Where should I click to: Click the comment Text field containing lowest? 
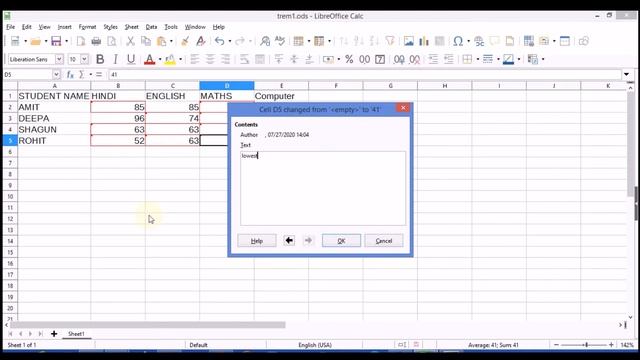pos(323,188)
